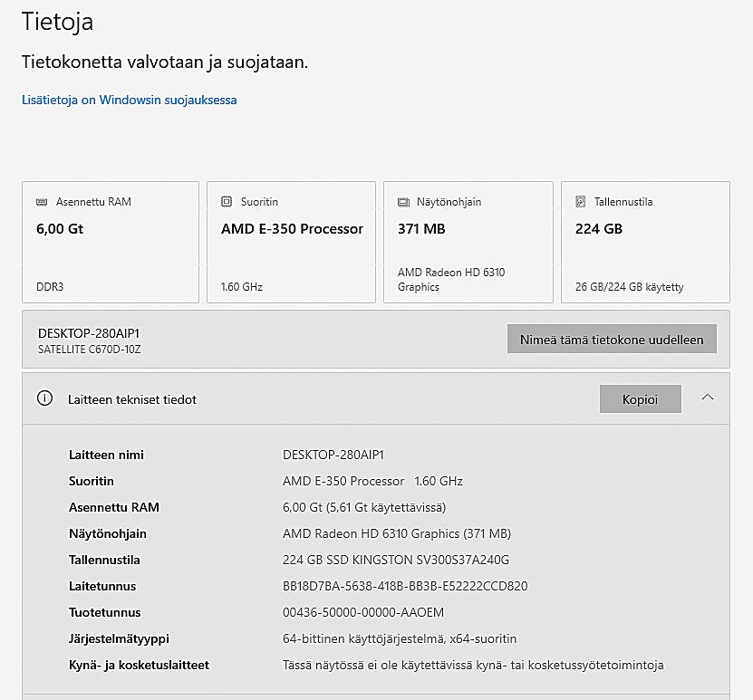Click the storage drive icon on Tallennustila card
This screenshot has height=700, width=753.
pos(581,202)
